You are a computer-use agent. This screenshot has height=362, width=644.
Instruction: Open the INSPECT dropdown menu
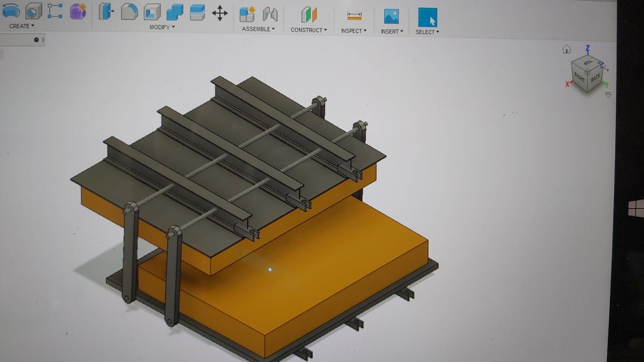pyautogui.click(x=354, y=31)
